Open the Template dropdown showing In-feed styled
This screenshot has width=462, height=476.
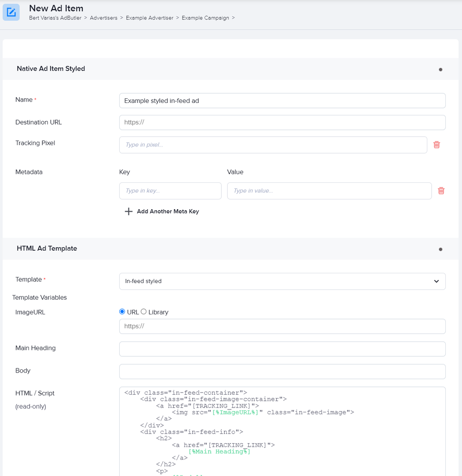[282, 281]
